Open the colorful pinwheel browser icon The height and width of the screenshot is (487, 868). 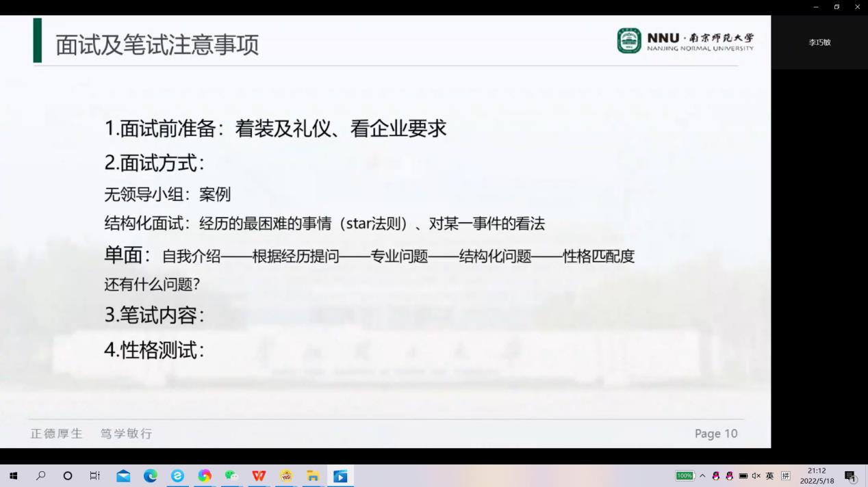point(205,476)
